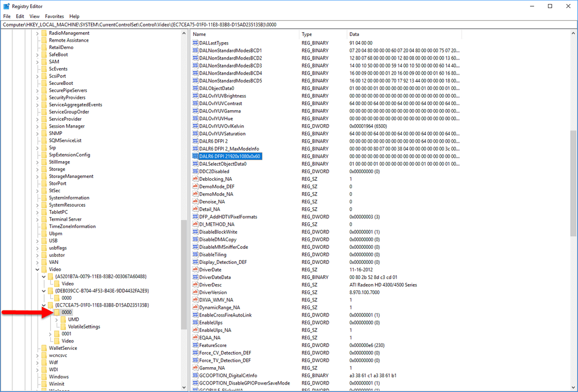Viewport: 578px width, 392px height.
Task: Click folder icon of the 0000 key under EC7CEA75
Action: [x=57, y=312]
